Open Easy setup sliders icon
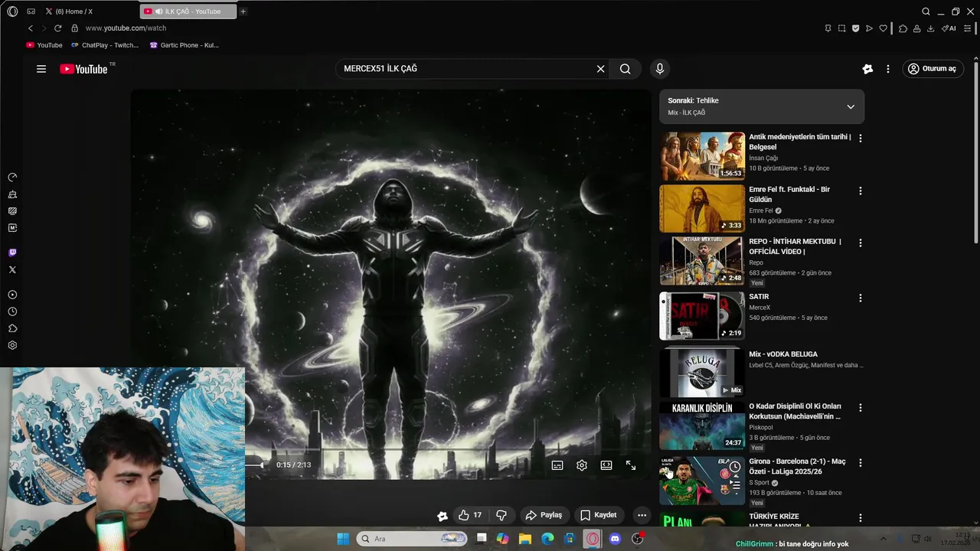Screen dimensions: 980x551 (x=968, y=28)
